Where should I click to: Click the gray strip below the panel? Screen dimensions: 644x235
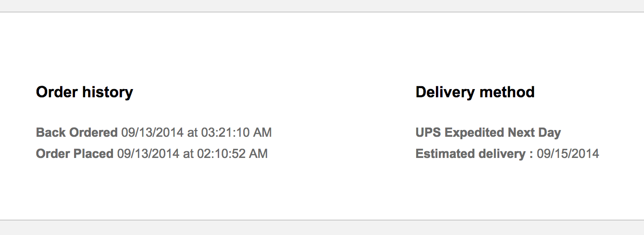(x=322, y=228)
